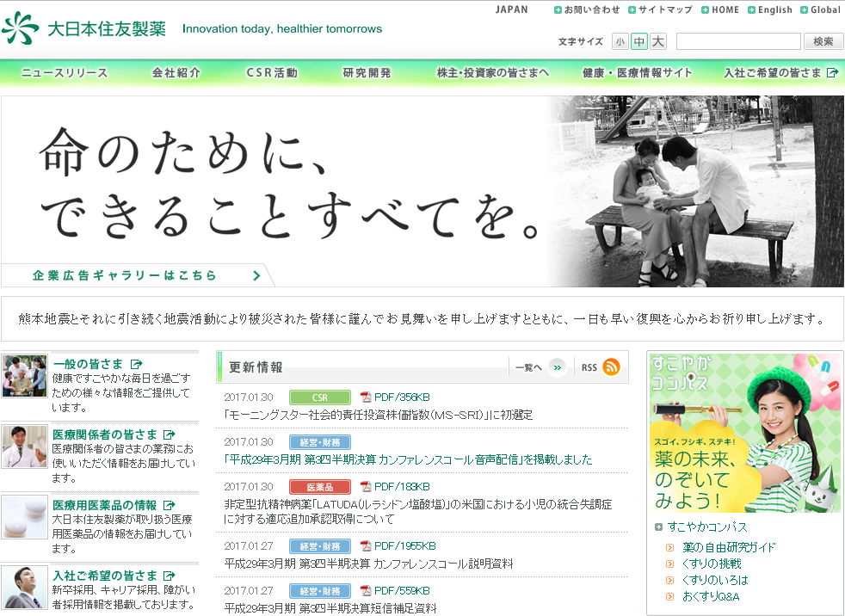Click external-link icon beside 医療関係者の皆さま
Screen dimensions: 845x616
(x=170, y=434)
